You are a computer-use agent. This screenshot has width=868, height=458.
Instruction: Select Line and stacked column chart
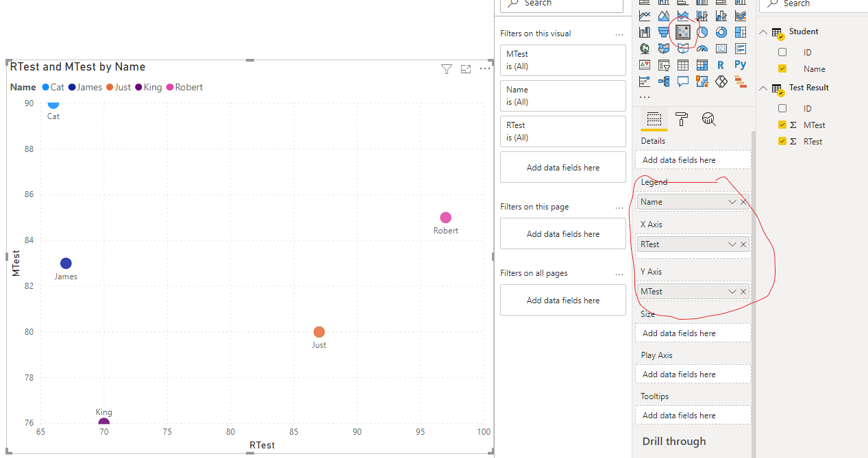702,15
